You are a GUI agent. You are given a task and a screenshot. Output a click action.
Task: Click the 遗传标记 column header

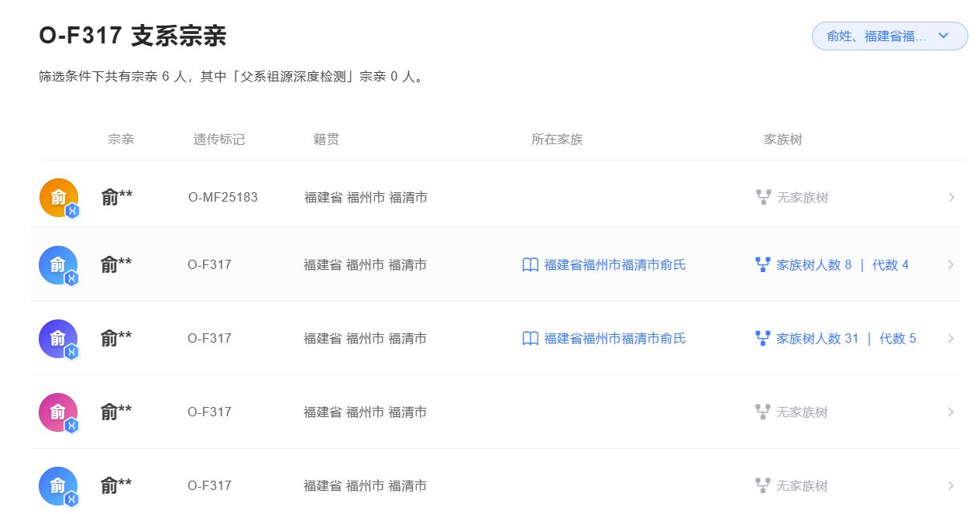click(218, 140)
